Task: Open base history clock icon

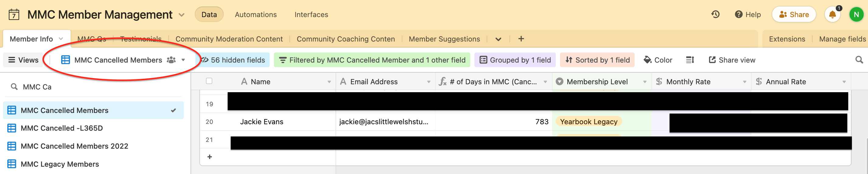Action: point(715,15)
